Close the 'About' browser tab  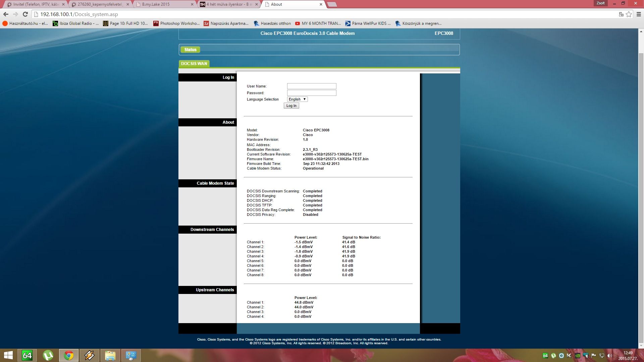click(x=321, y=4)
